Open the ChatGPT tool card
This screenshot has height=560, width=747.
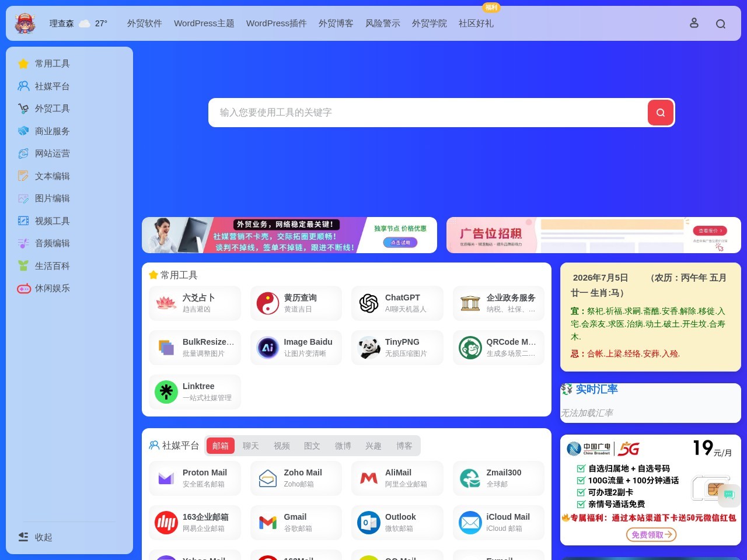397,303
